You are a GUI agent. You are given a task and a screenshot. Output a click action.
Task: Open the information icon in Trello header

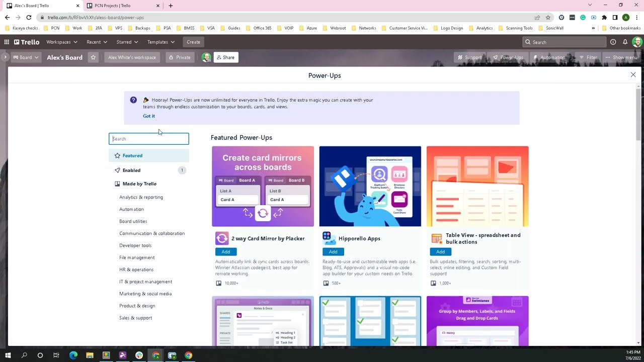[x=613, y=42]
